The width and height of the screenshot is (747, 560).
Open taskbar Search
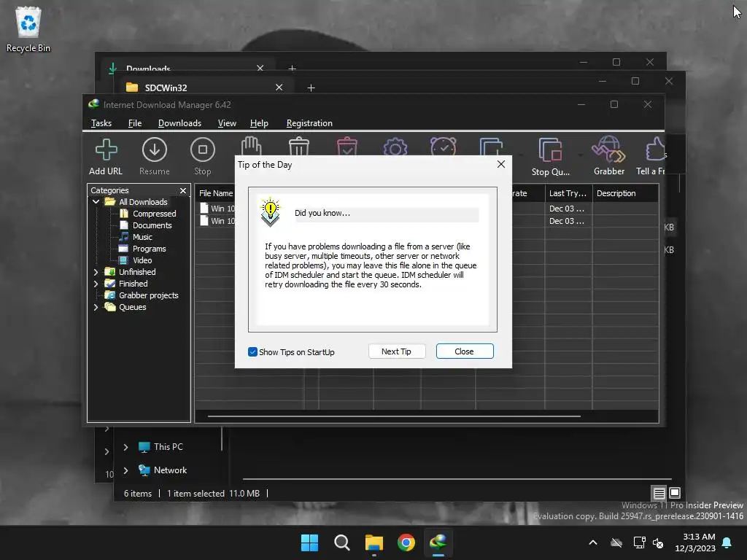click(341, 542)
